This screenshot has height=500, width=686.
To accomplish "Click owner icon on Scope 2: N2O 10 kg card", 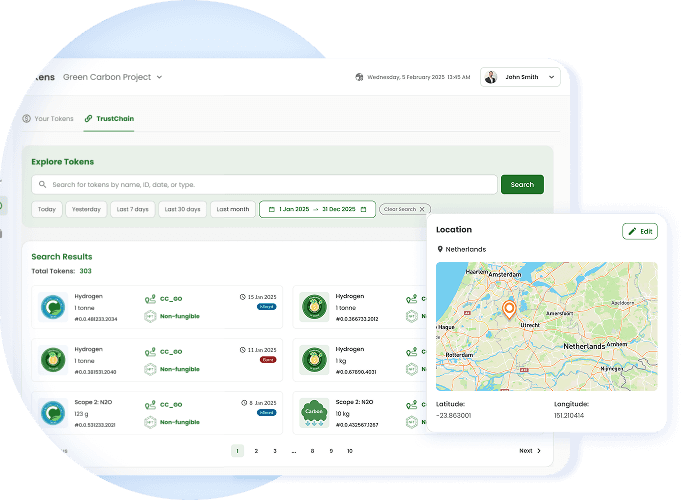I will point(411,405).
